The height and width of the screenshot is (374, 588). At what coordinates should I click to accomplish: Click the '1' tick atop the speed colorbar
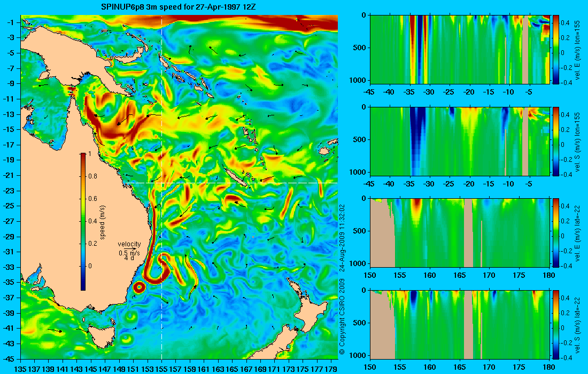[x=89, y=154]
